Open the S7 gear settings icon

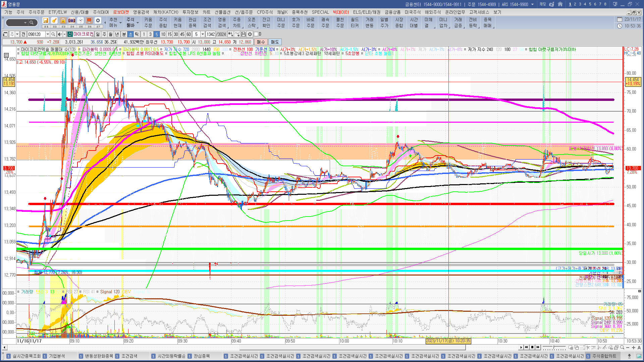[x=98, y=21]
